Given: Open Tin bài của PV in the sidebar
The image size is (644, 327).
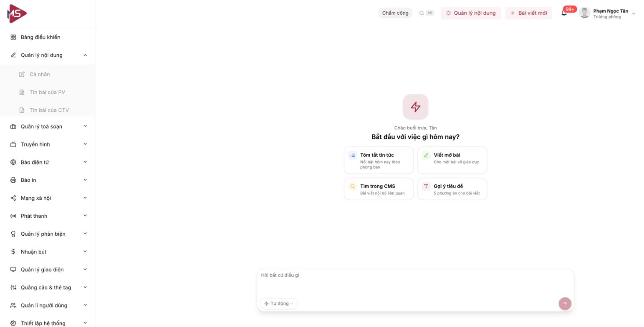Looking at the screenshot, I should click(48, 92).
